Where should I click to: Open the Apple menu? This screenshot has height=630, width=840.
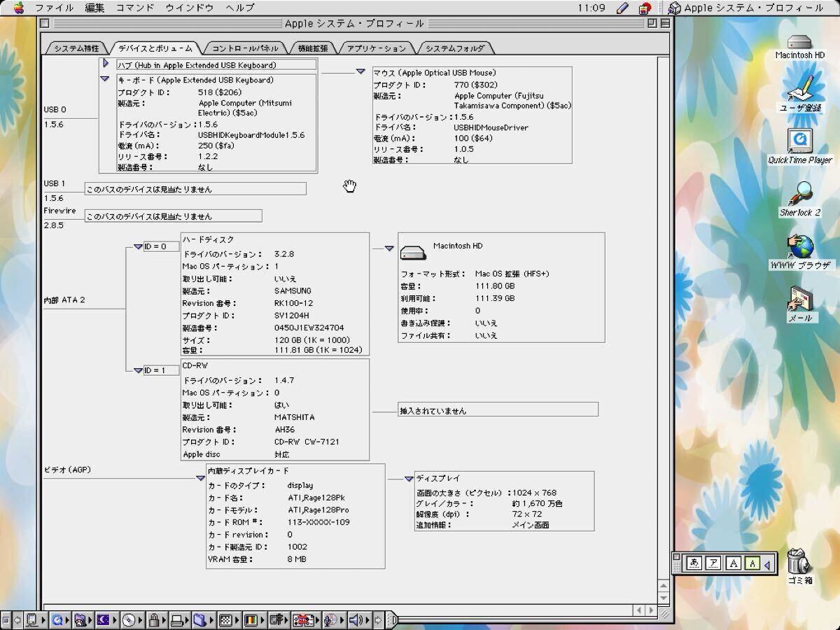[18, 8]
